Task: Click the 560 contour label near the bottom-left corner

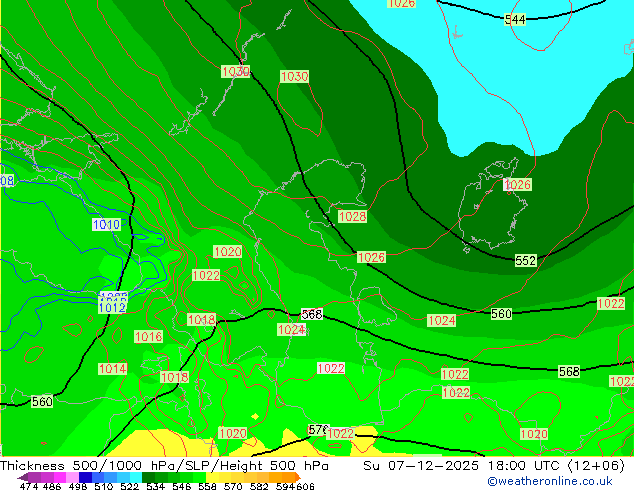Action: 42,401
